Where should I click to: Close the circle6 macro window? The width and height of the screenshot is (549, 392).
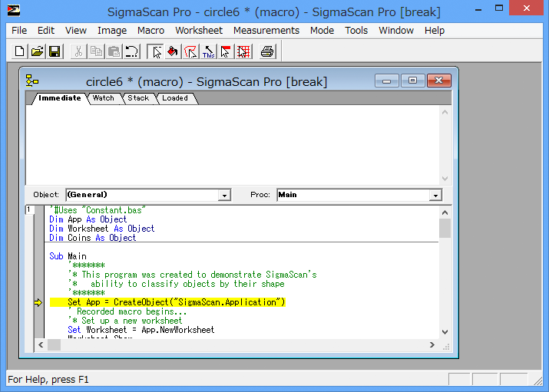click(439, 81)
